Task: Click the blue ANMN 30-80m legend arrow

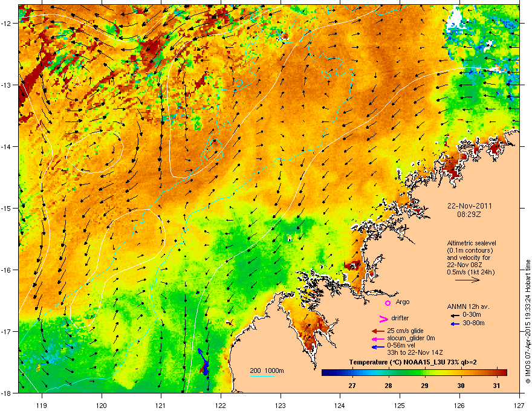Action: [x=455, y=324]
